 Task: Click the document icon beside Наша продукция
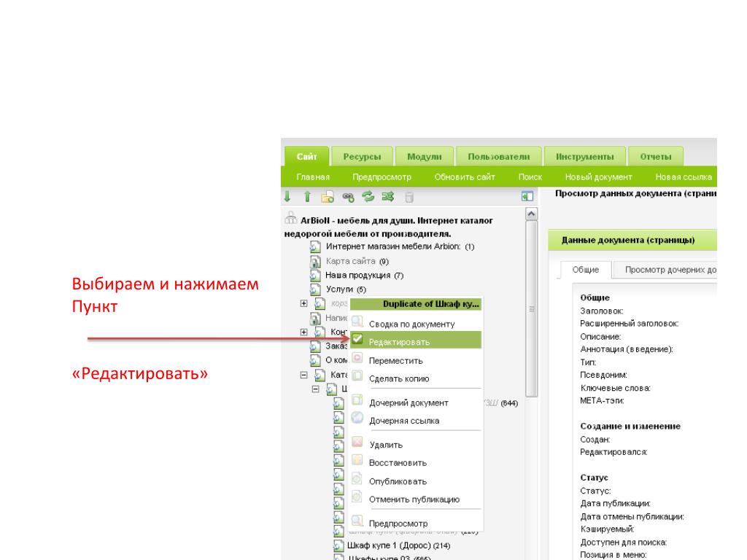(315, 275)
